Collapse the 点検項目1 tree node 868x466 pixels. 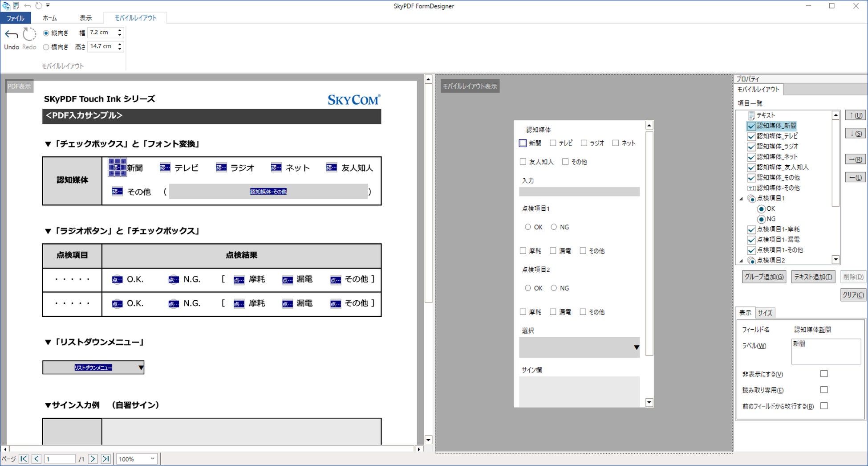(741, 199)
